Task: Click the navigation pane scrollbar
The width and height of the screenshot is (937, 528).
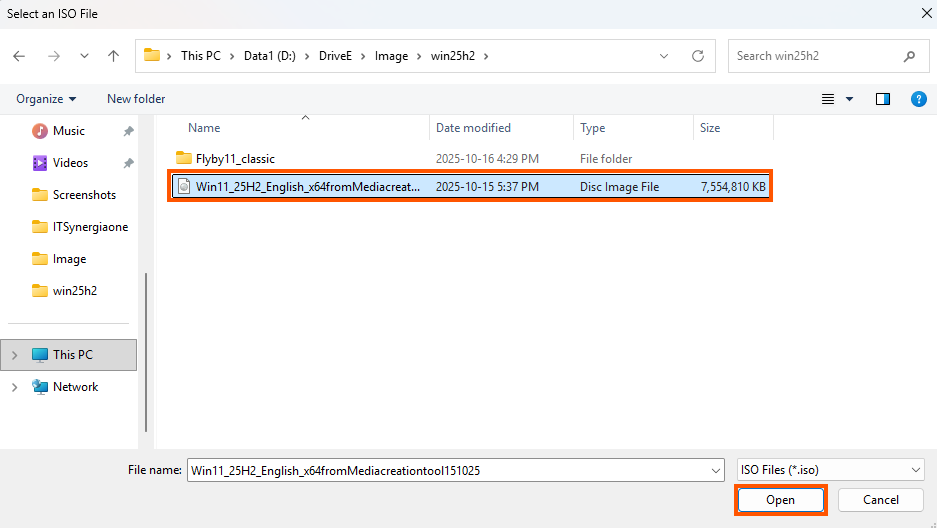Action: click(146, 352)
